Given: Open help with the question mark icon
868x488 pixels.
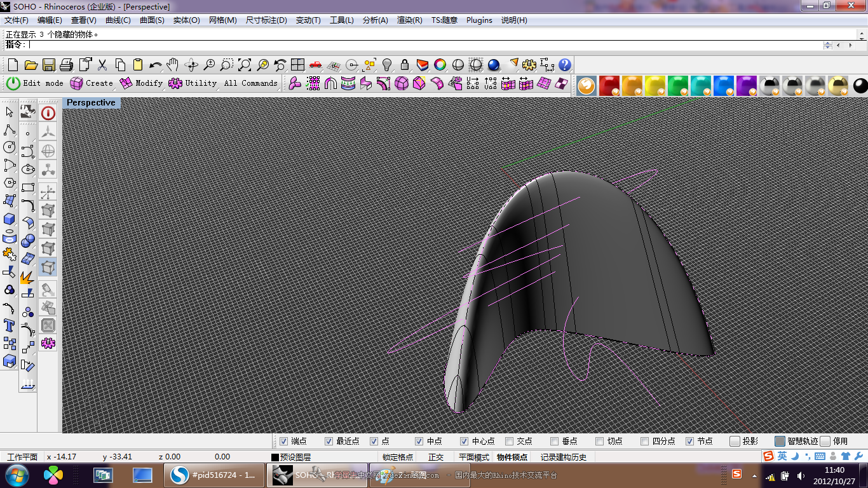Looking at the screenshot, I should pos(565,65).
